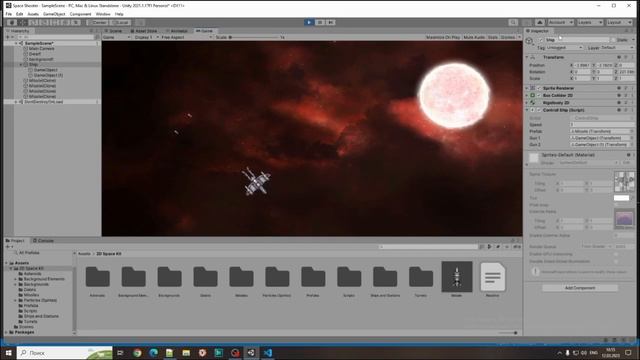Collapse the Ship object in Hierarchy
Image resolution: width=640 pixels, height=360 pixels.
pyautogui.click(x=21, y=64)
